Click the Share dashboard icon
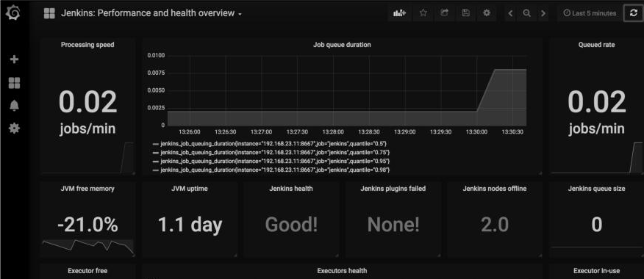 444,13
